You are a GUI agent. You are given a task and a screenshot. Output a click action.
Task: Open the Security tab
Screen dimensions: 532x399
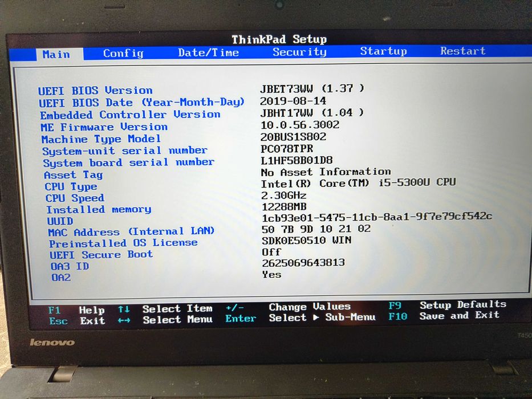point(299,51)
